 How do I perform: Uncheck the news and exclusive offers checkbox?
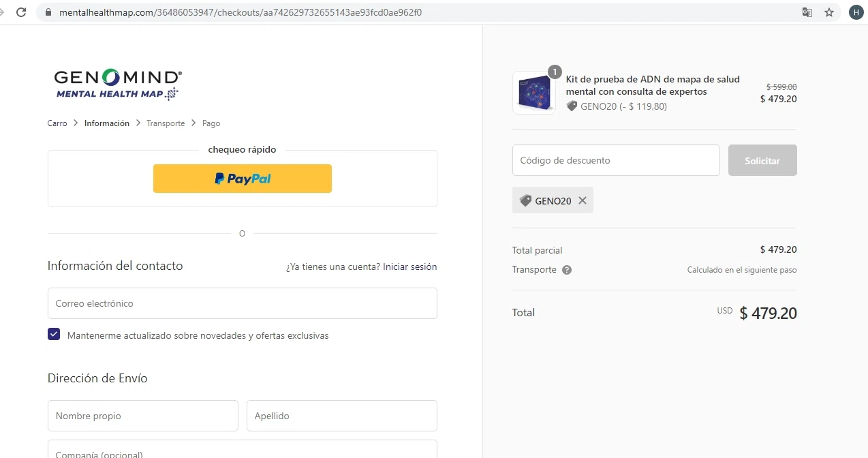click(x=54, y=335)
